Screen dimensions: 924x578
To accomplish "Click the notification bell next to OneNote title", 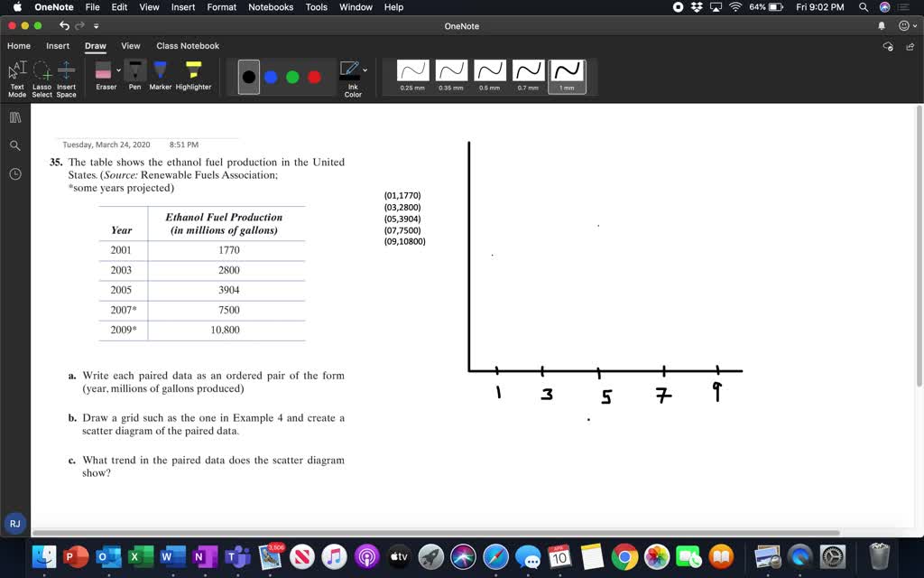I will (x=882, y=26).
